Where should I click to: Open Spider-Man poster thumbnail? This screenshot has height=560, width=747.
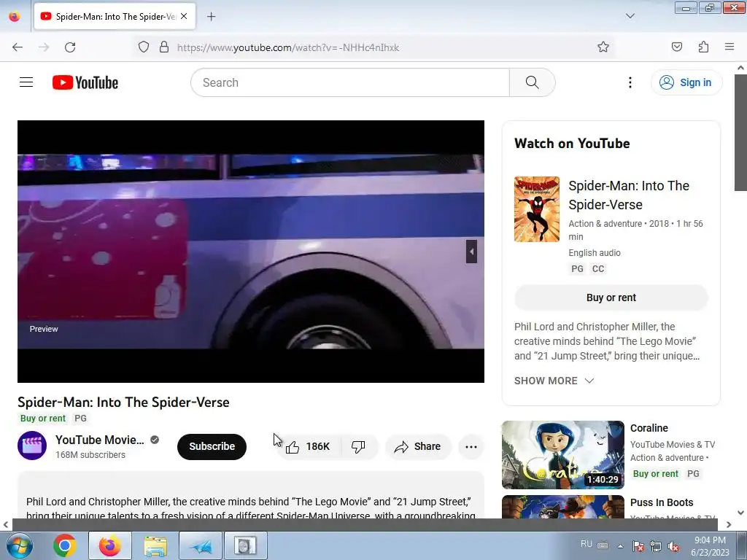536,209
